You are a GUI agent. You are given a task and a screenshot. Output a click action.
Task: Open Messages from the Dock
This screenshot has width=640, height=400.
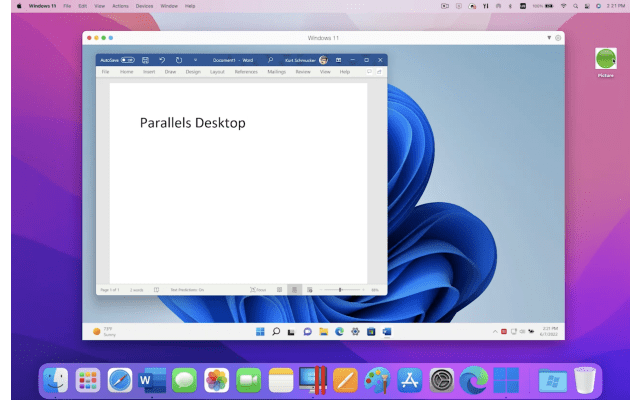[x=184, y=380]
